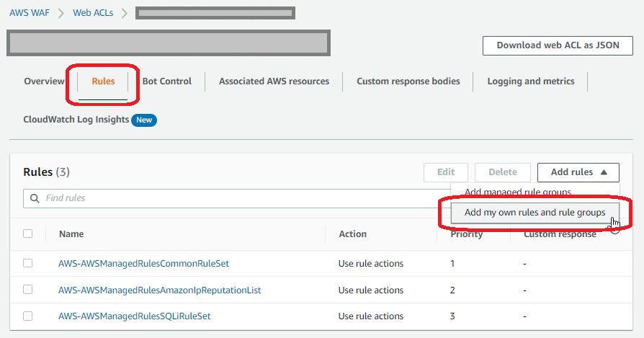Click the Rules (3) heading
644x338 pixels.
tap(46, 172)
